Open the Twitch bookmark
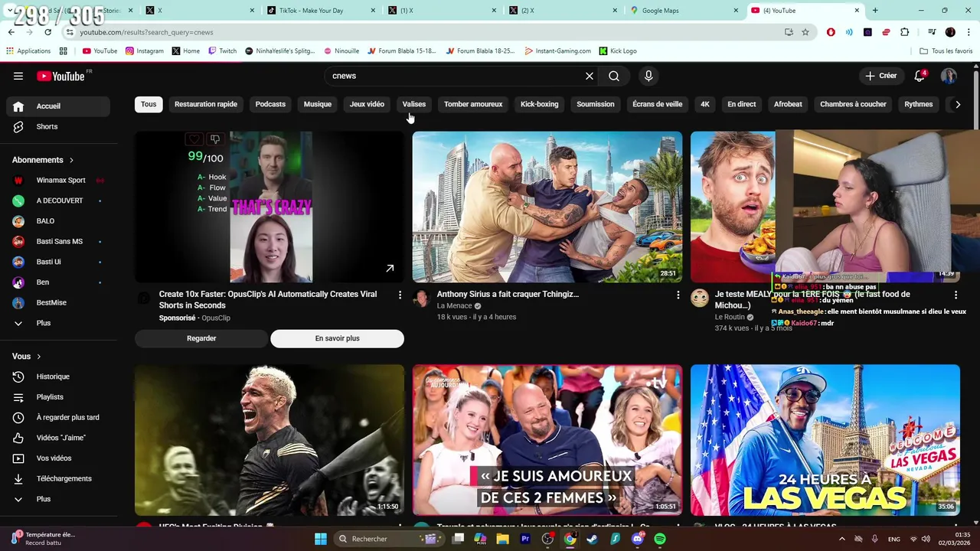980x551 pixels. [223, 51]
